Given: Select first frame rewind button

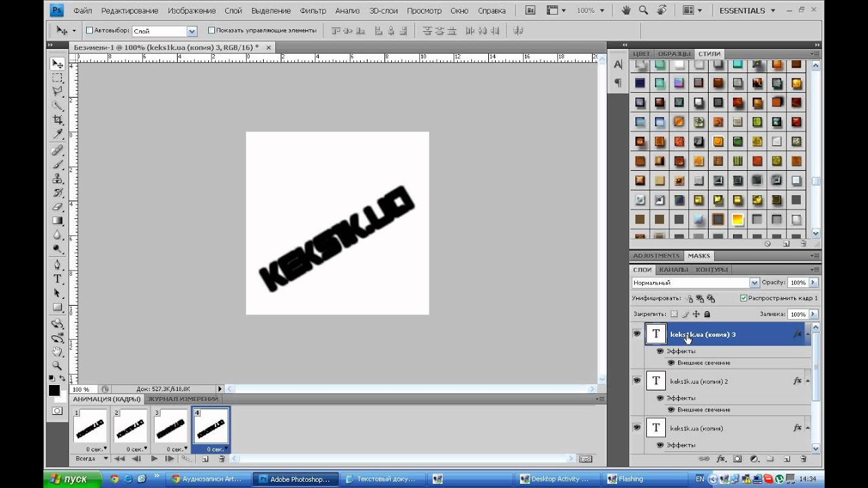Looking at the screenshot, I should click(x=119, y=459).
